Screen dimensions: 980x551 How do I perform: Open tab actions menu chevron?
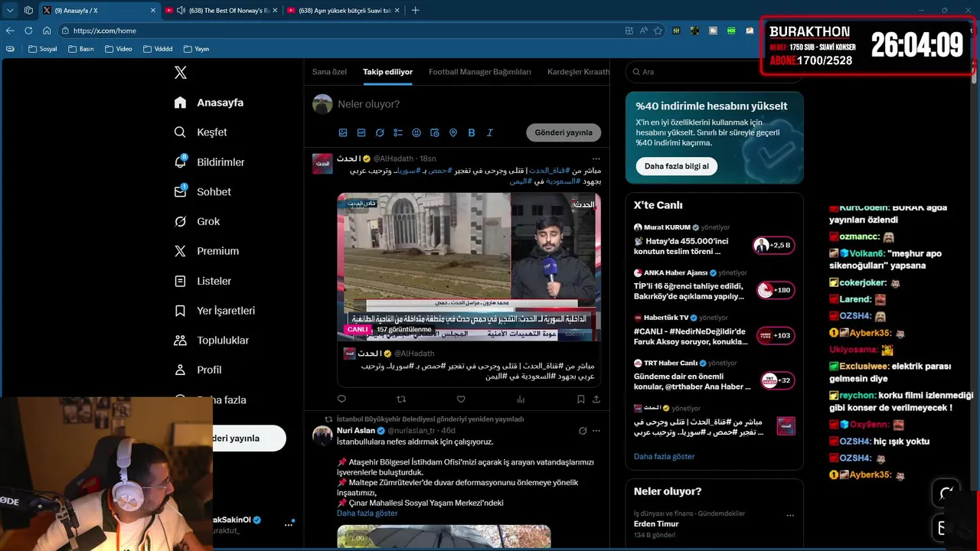10,10
